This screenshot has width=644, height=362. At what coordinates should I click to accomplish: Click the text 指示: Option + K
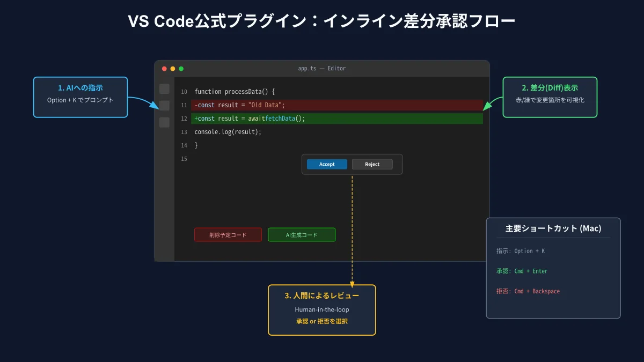pos(521,251)
